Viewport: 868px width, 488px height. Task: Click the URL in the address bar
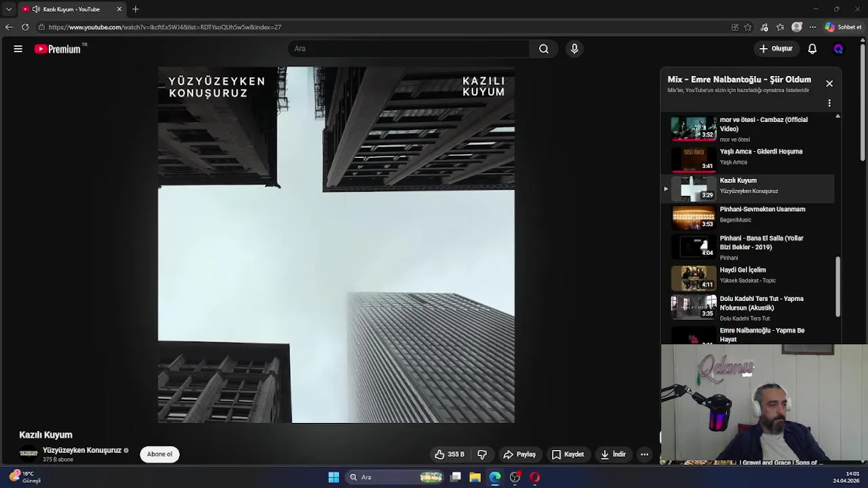point(165,27)
